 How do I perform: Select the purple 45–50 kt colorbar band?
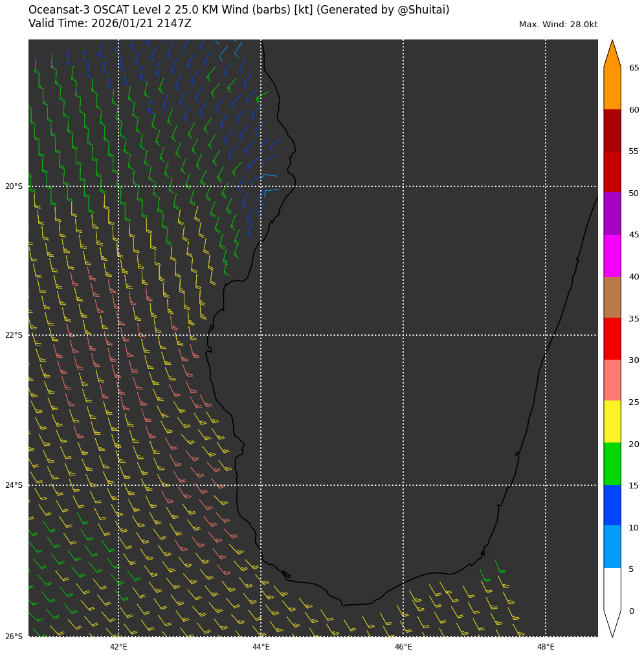612,213
